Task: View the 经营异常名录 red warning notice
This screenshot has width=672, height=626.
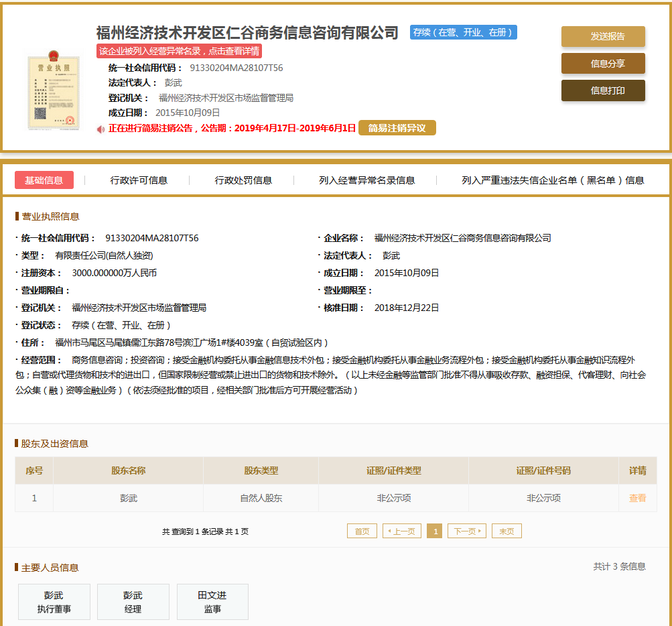Action: [x=179, y=51]
